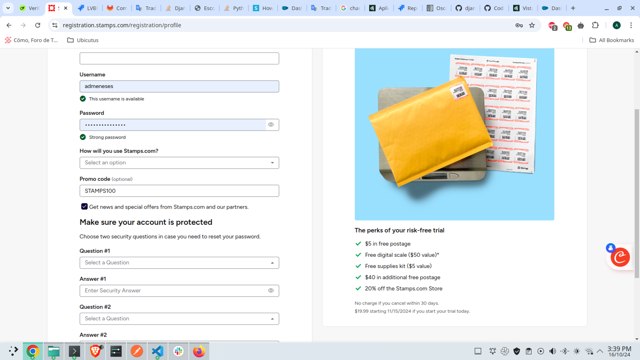Screen dimensions: 640x360
Task: Click '20% off the Stamps.com Store' perk
Action: point(404,288)
